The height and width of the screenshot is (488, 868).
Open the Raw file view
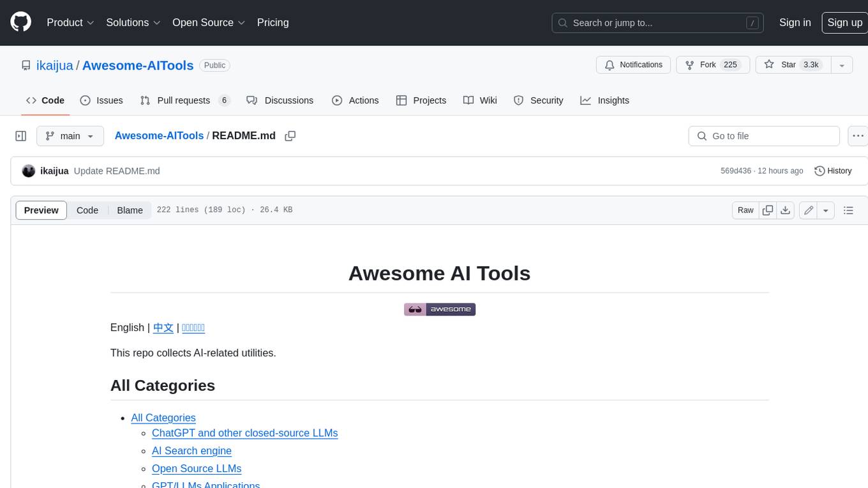click(745, 210)
